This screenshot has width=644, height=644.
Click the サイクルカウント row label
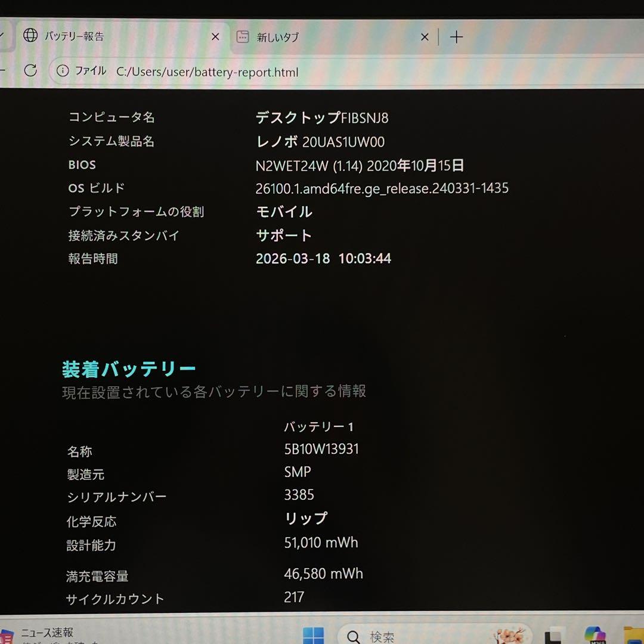pos(115,599)
